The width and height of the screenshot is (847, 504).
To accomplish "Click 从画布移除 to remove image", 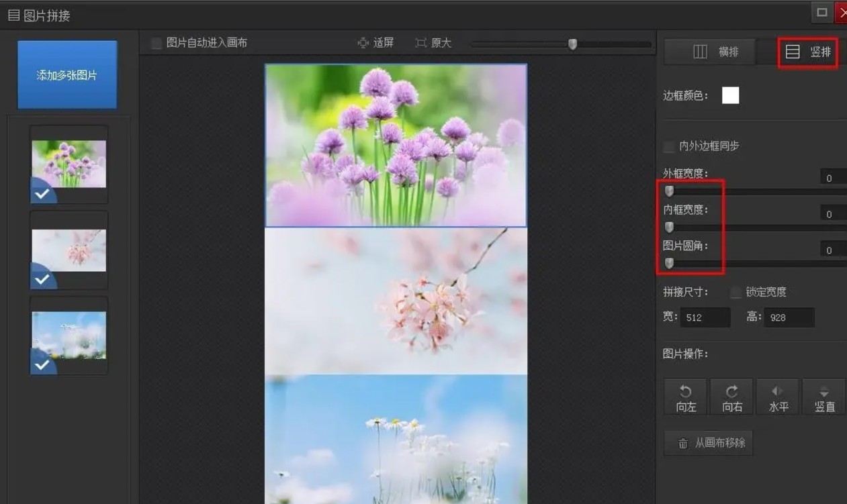I will click(709, 443).
